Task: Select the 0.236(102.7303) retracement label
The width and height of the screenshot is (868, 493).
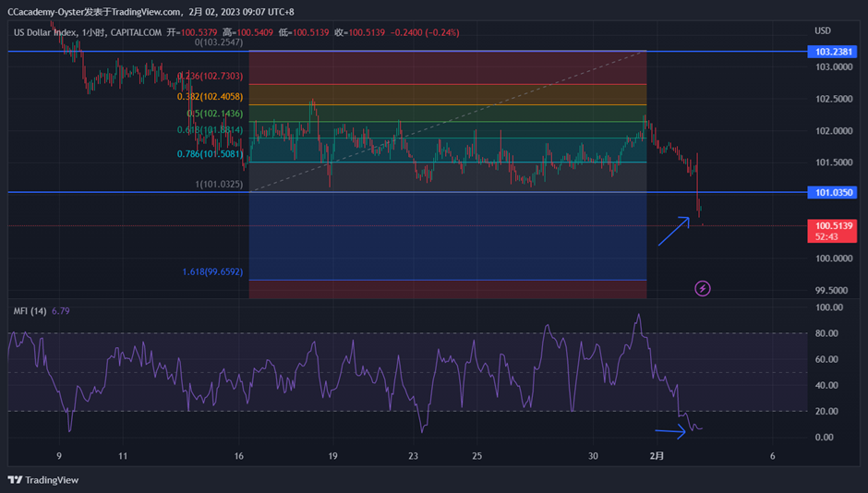Action: click(x=210, y=76)
